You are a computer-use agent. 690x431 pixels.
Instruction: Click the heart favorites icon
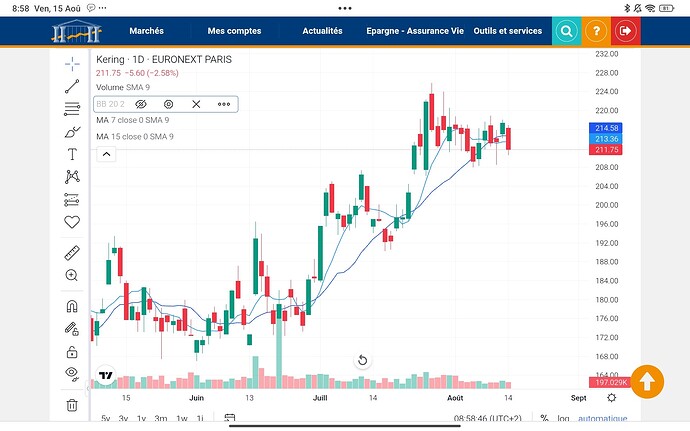[72, 222]
